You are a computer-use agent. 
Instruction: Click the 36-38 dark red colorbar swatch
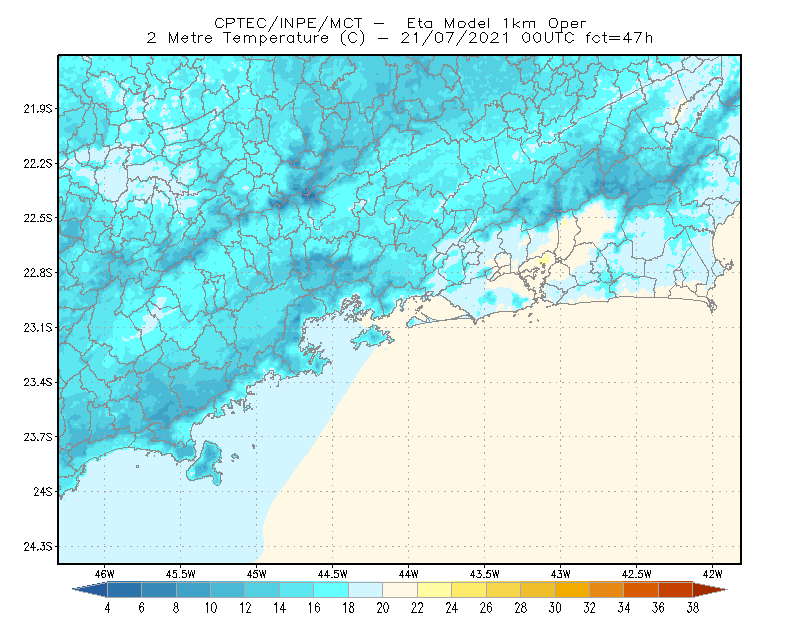click(676, 590)
